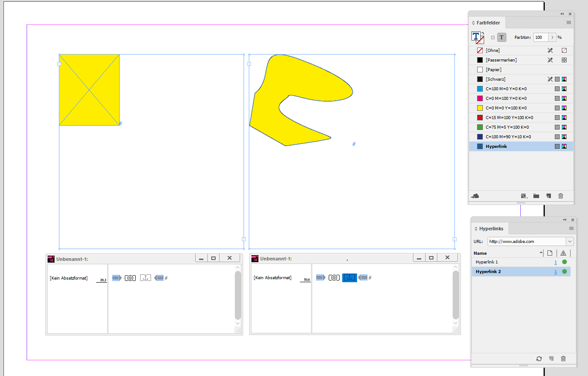Create a new swatch in Farbfelder
This screenshot has width=588, height=376.
click(x=549, y=196)
